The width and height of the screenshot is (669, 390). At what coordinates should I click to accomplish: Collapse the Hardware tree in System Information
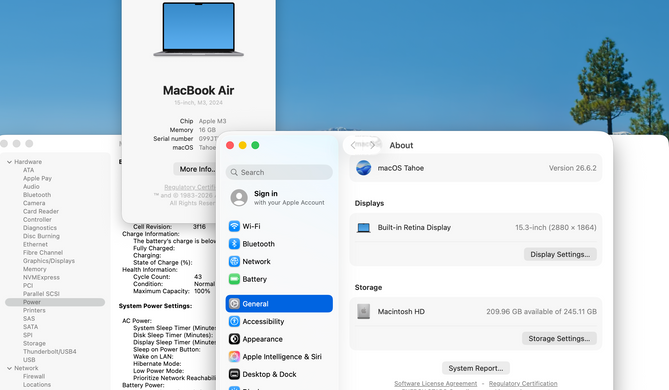point(9,162)
